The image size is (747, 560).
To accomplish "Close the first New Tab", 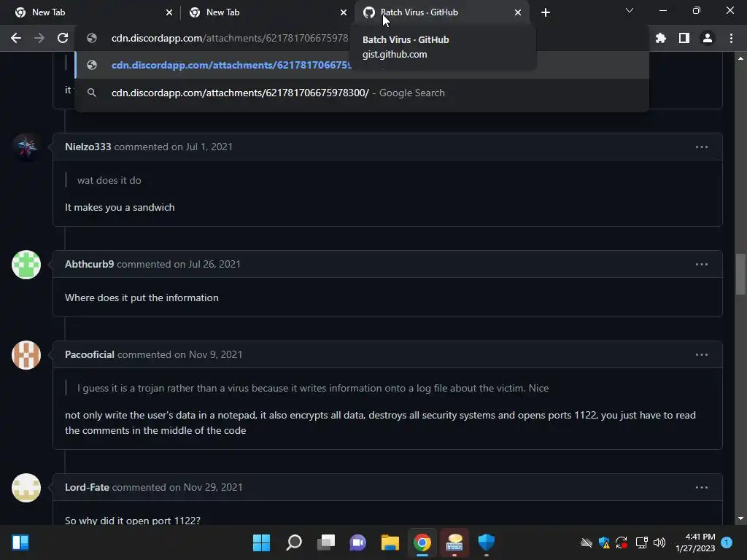I will pyautogui.click(x=169, y=12).
